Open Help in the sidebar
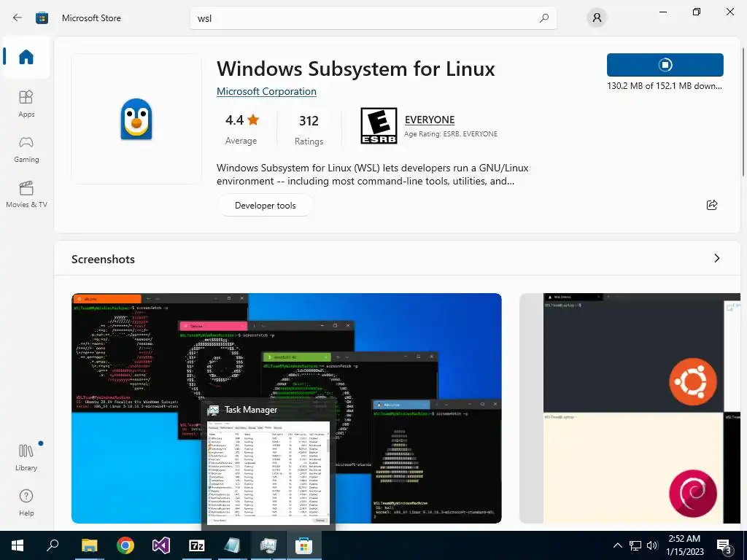 (x=26, y=503)
